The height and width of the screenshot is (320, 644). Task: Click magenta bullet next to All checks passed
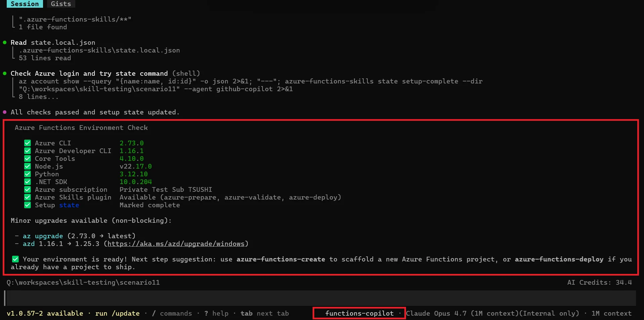[5, 112]
